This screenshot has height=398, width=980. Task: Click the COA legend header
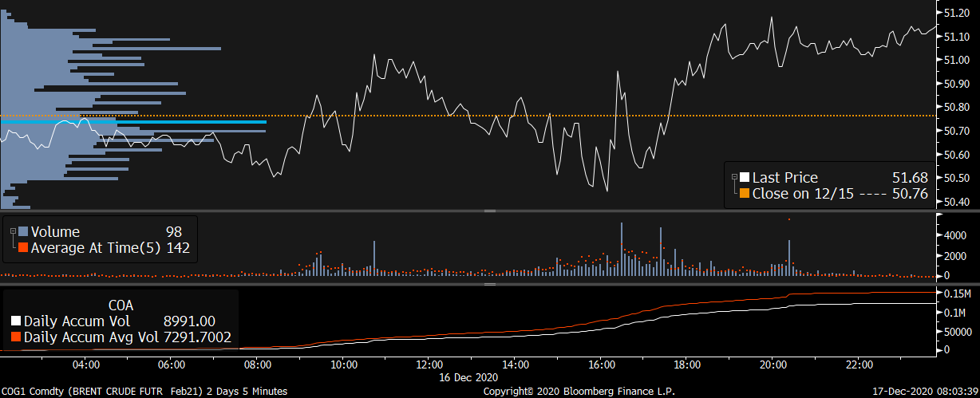121,305
